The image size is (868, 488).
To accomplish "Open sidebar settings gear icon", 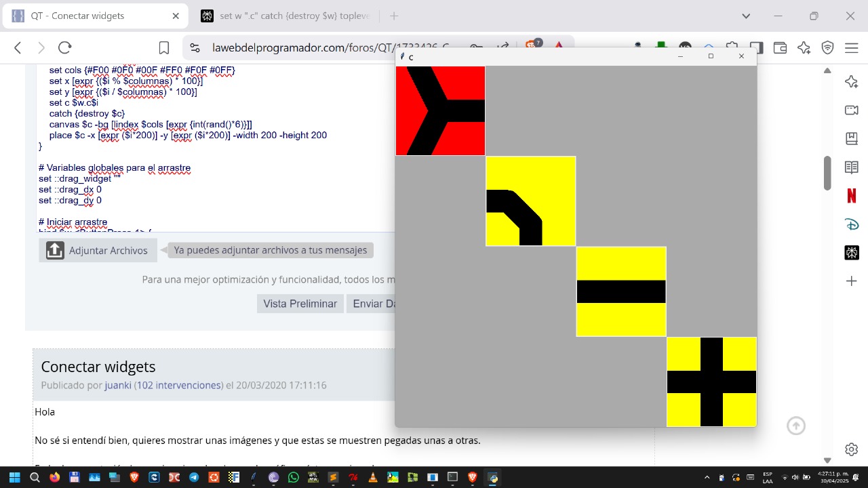I will (x=852, y=449).
